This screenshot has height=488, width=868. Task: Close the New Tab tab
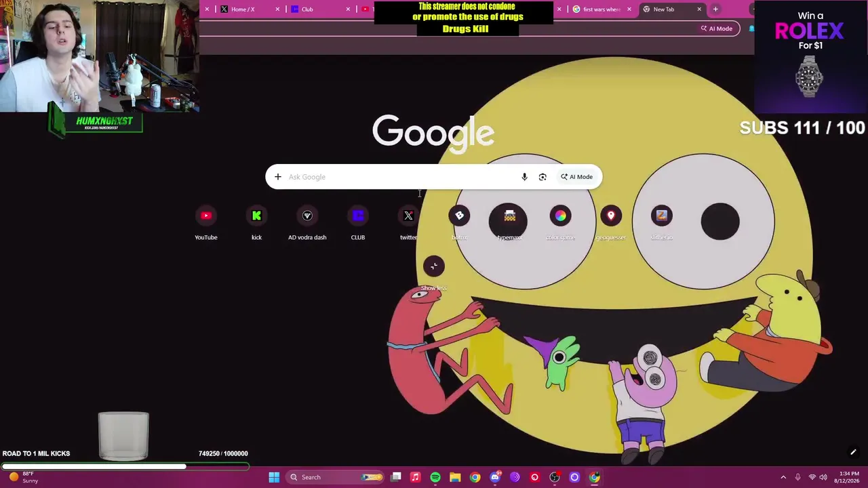(x=699, y=9)
